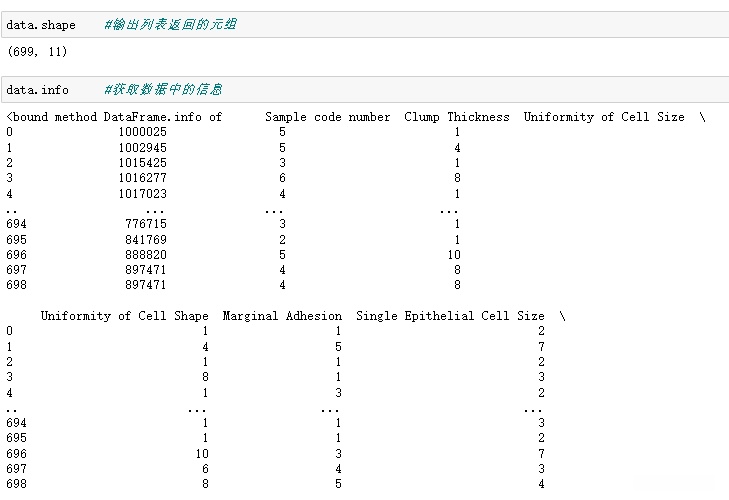Image resolution: width=729 pixels, height=500 pixels.
Task: Click sample code value 1002945
Action: (x=142, y=148)
